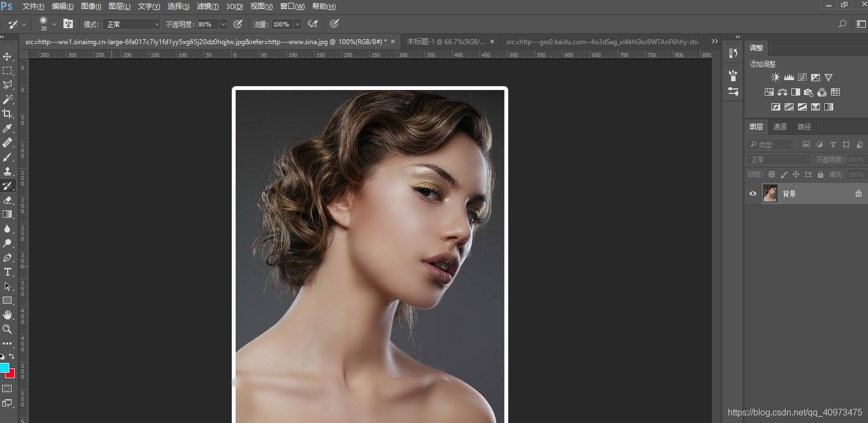Select the Rectangular Marquee tool

7,71
